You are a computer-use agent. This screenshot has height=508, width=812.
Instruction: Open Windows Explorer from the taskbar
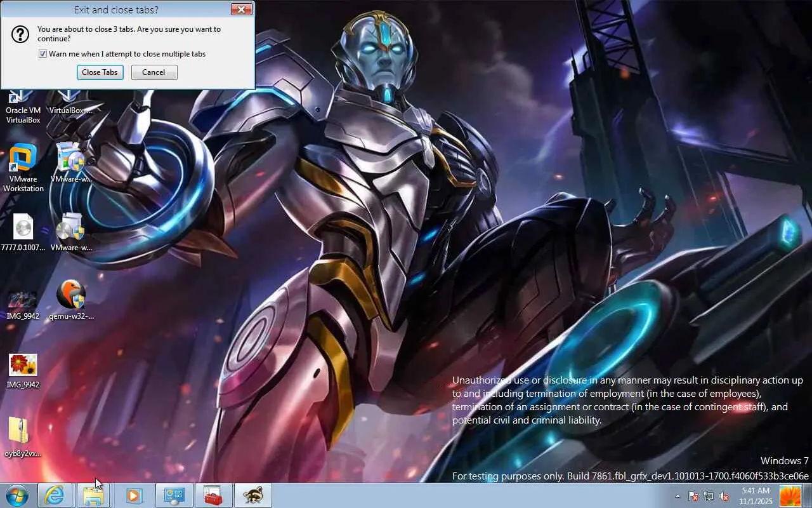pos(93,495)
